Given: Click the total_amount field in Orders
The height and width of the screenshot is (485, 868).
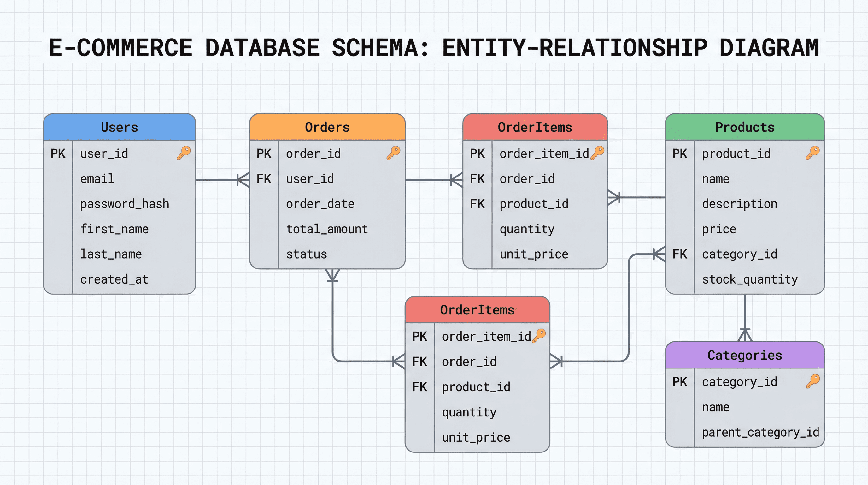Looking at the screenshot, I should tap(326, 229).
